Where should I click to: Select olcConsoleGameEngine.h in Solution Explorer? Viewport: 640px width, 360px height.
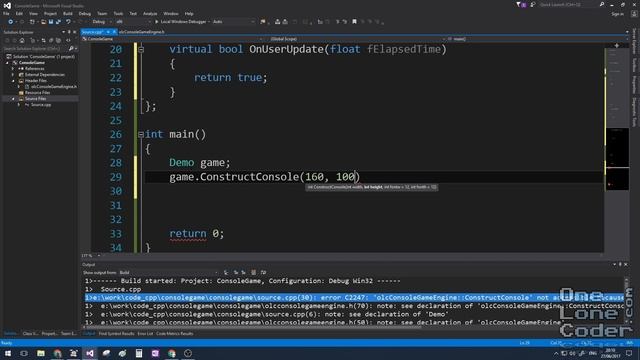pyautogui.click(x=53, y=87)
